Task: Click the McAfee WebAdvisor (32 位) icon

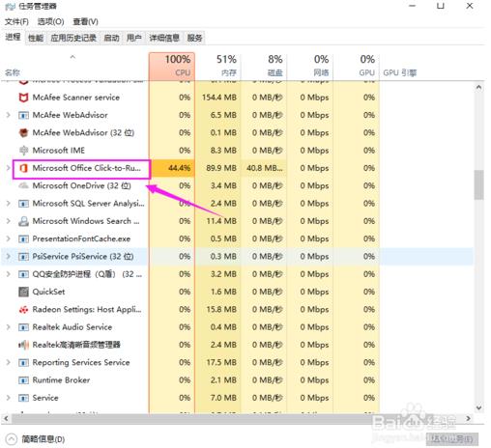Action: pos(23,132)
